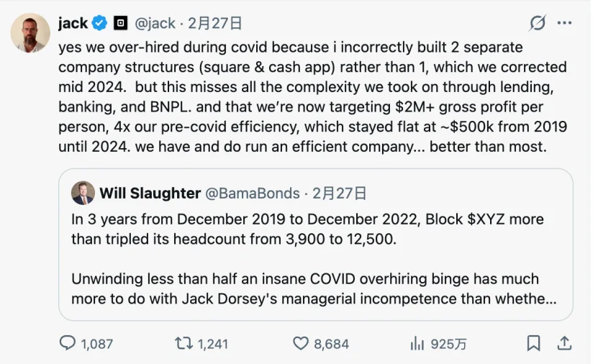This screenshot has width=598, height=364.
Task: Click the @BamaBonds handle
Action: (x=253, y=193)
